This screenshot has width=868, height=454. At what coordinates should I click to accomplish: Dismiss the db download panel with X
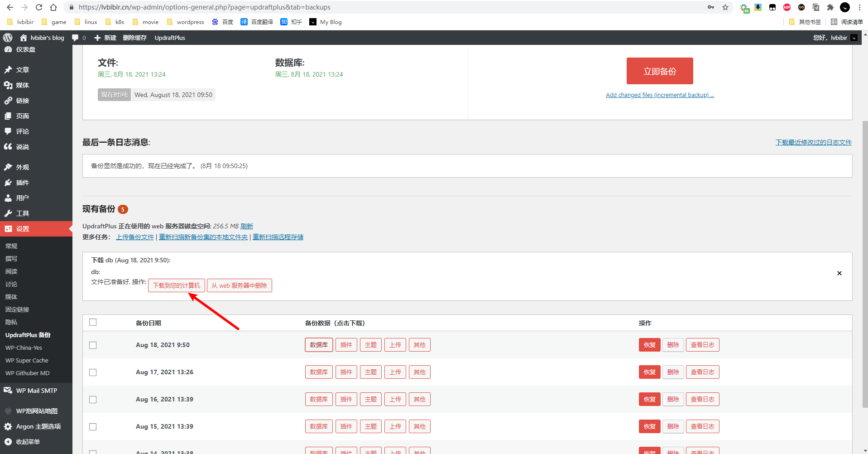click(839, 273)
